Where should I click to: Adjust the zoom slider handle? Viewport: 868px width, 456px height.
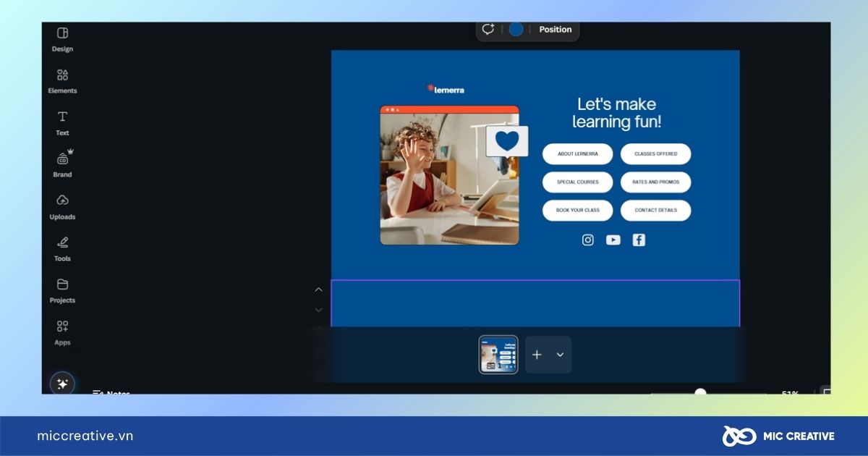[x=700, y=392]
